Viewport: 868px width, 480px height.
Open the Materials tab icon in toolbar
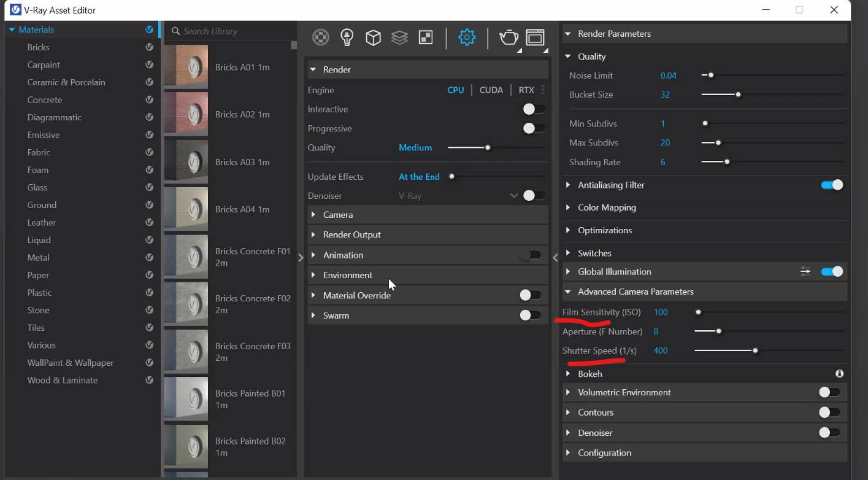(320, 37)
